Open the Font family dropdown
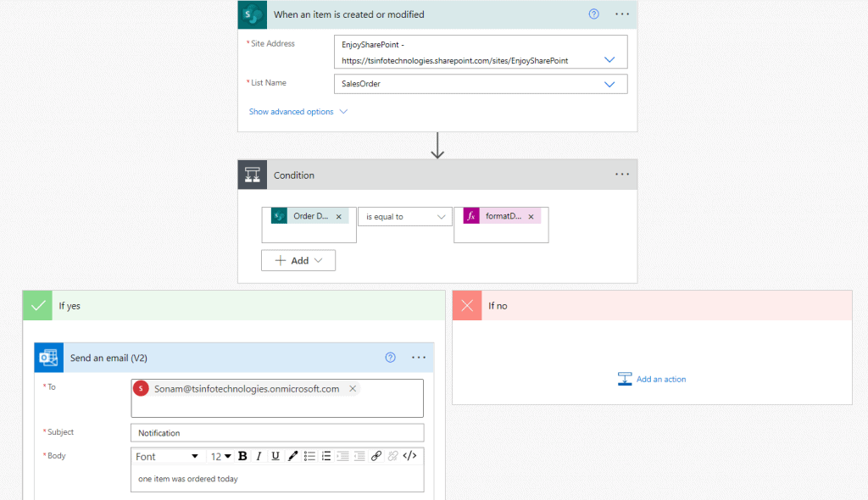This screenshot has width=868, height=500. tap(167, 456)
